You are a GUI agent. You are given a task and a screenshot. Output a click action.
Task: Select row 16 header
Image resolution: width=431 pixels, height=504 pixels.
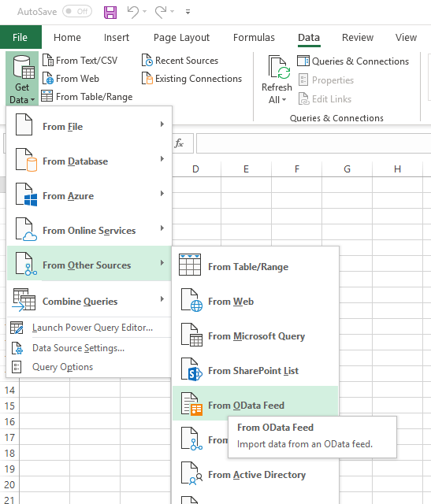pos(9,421)
